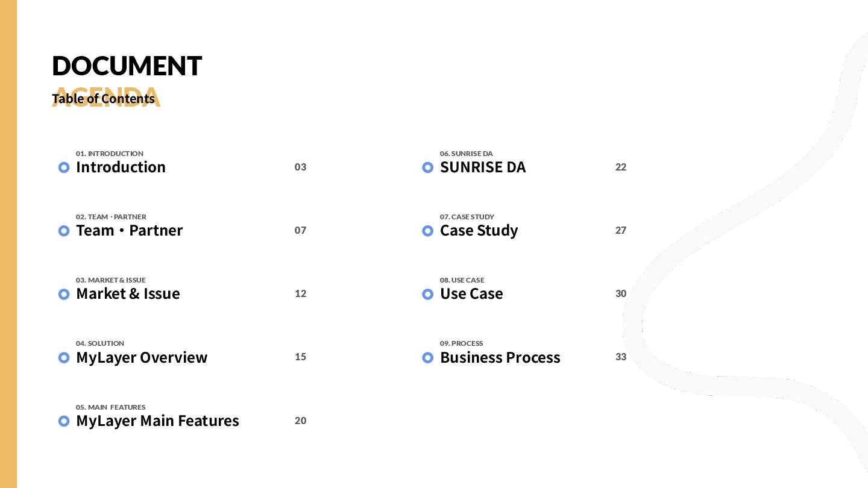Click the 04. SOLUTION small label
This screenshot has width=868, height=488.
pyautogui.click(x=100, y=343)
